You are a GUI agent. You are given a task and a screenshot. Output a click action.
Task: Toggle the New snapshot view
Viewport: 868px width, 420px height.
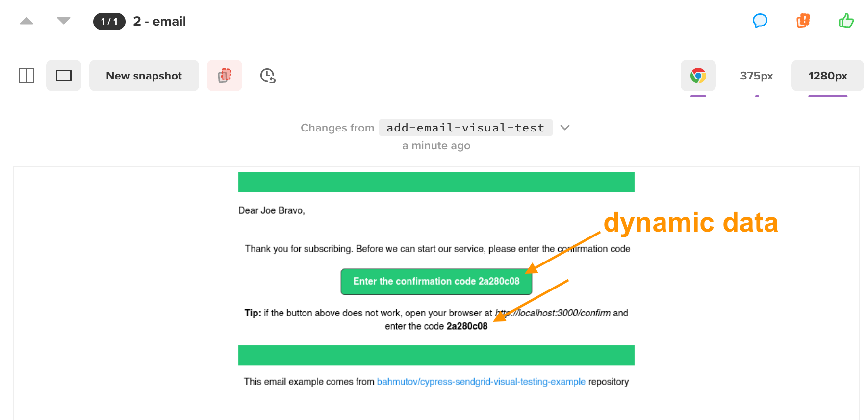[144, 76]
